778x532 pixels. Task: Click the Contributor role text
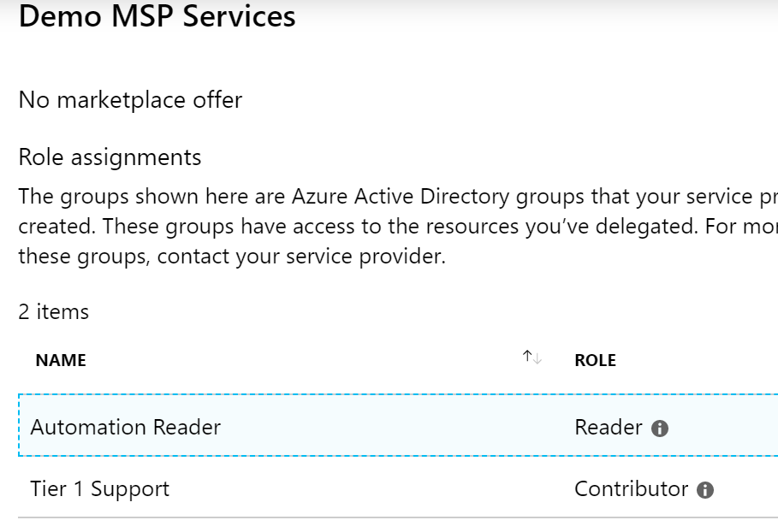(631, 489)
